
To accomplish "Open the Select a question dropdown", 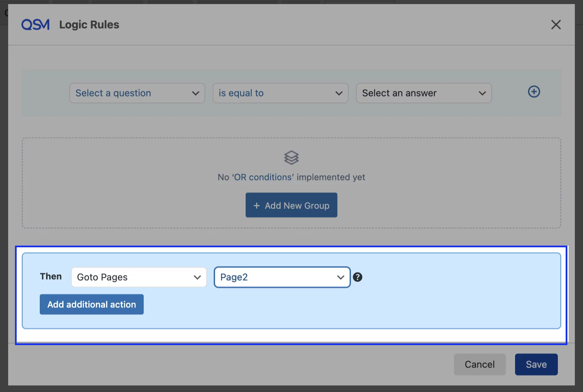I will click(137, 93).
